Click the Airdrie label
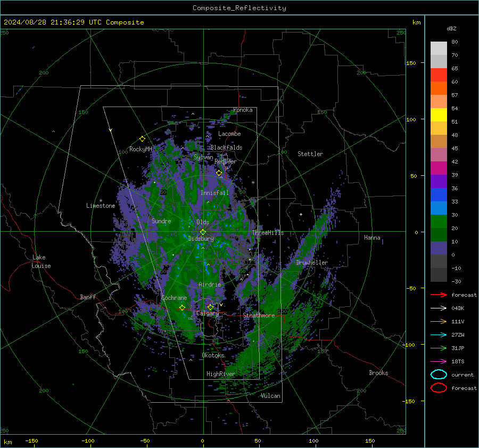The width and height of the screenshot is (479, 448). pos(210,284)
